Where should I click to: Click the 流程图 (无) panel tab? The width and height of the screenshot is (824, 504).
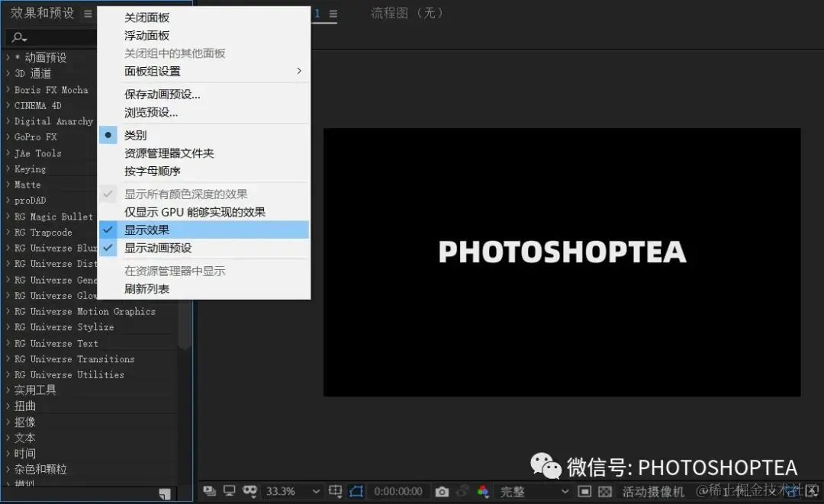(x=407, y=13)
